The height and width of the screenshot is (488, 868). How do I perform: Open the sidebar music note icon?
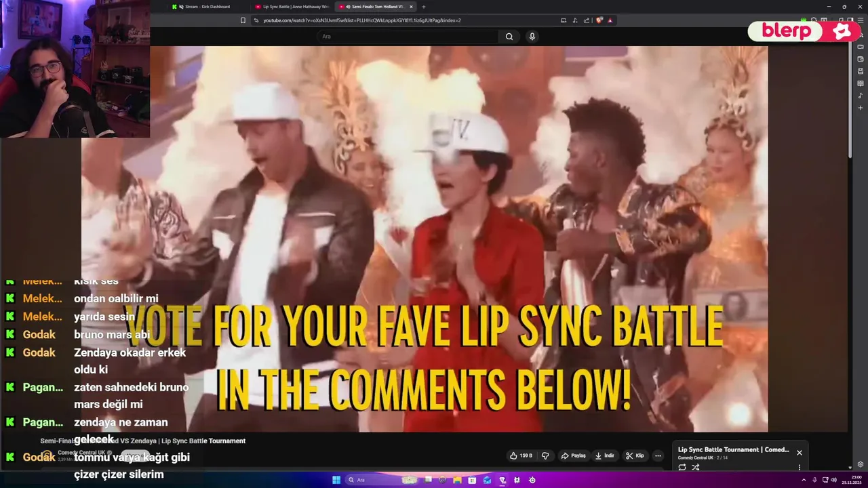(x=861, y=96)
